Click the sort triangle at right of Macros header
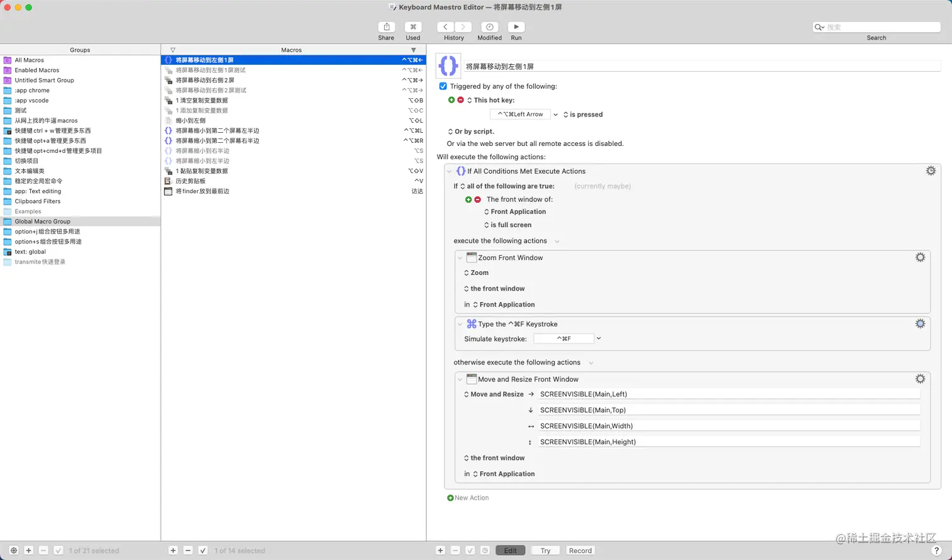The height and width of the screenshot is (560, 952). point(414,50)
